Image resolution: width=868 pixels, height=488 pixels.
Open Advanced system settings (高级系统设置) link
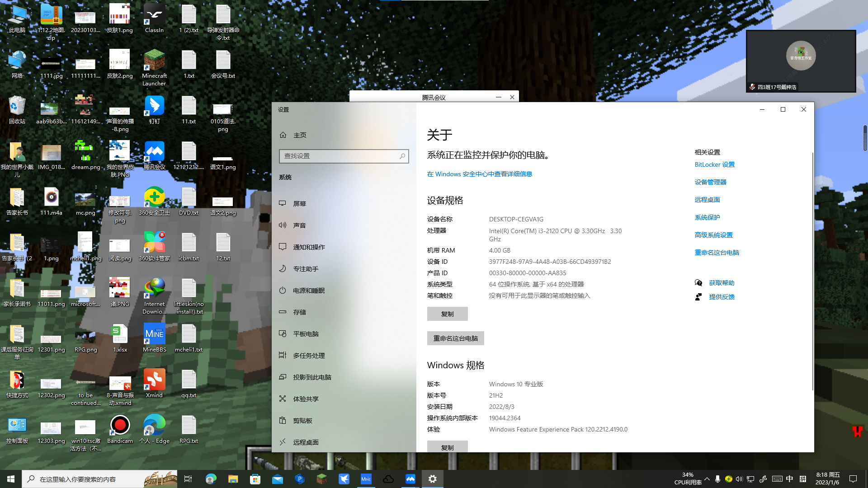[714, 235]
